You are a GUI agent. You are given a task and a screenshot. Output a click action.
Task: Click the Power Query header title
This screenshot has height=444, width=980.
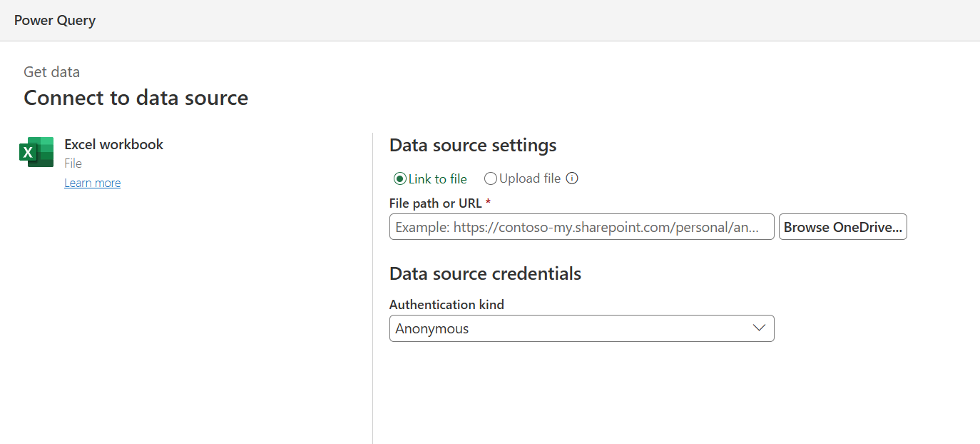click(x=54, y=20)
